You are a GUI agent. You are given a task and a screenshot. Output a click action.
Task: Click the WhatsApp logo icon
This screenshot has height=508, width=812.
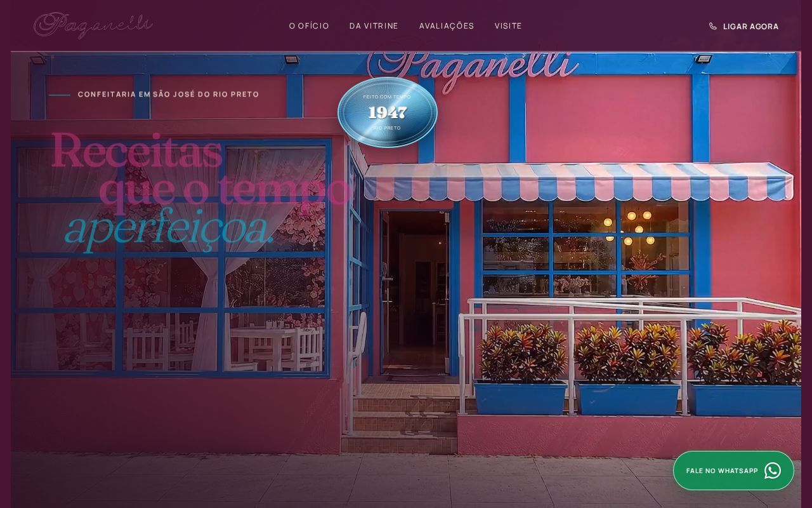point(773,471)
